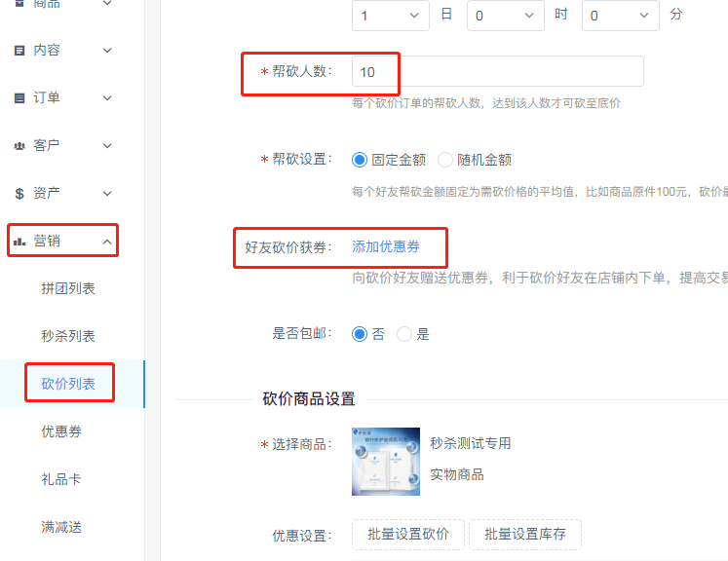Viewport: 728px width, 561px height.
Task: Click the 商品 icon in the sidebar
Action: pos(19,4)
